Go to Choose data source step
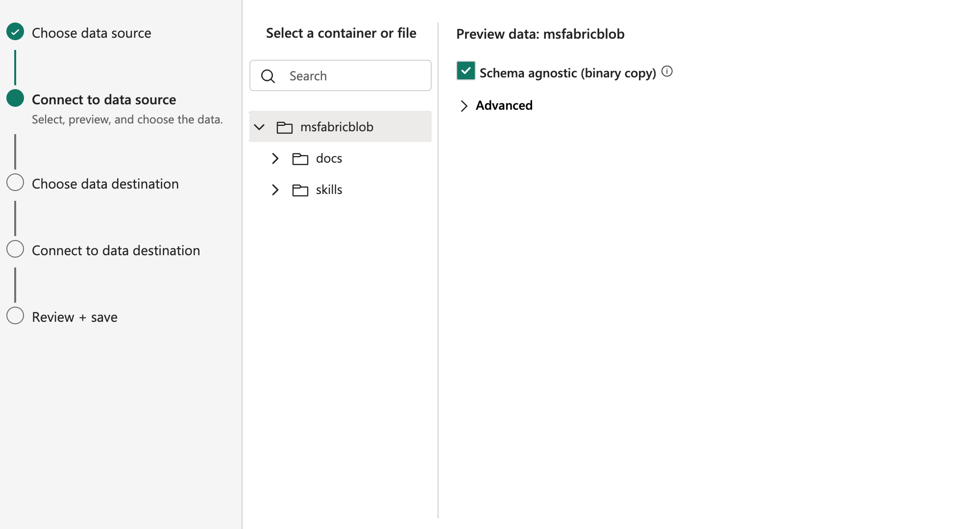This screenshot has width=980, height=529. (92, 33)
